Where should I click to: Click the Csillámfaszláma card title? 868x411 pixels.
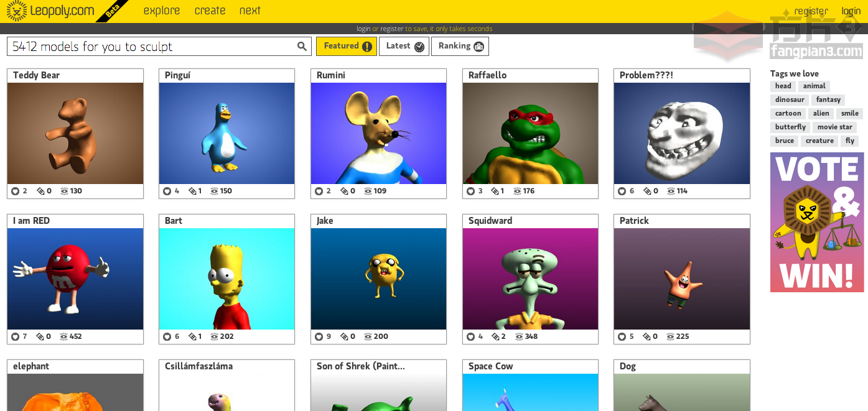point(198,366)
